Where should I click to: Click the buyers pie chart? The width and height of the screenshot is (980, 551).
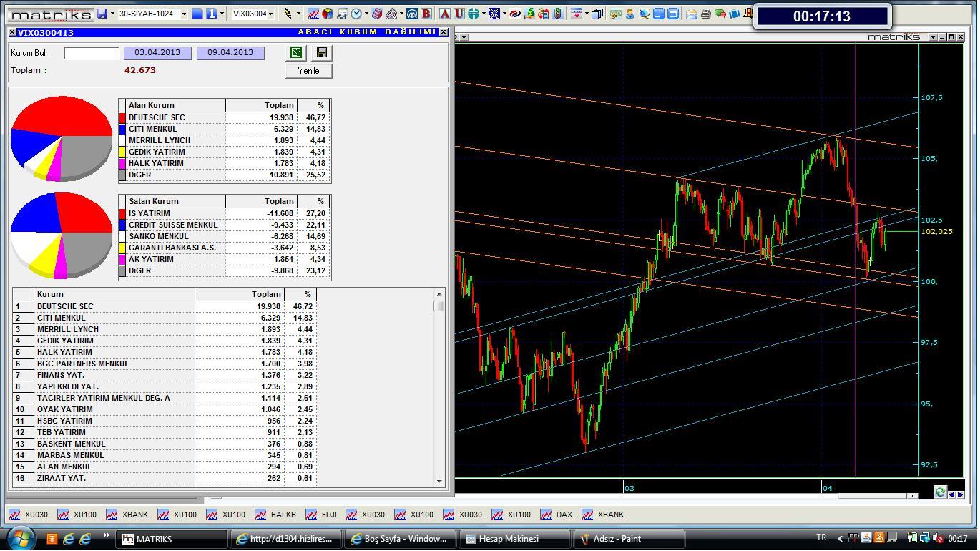pos(62,137)
